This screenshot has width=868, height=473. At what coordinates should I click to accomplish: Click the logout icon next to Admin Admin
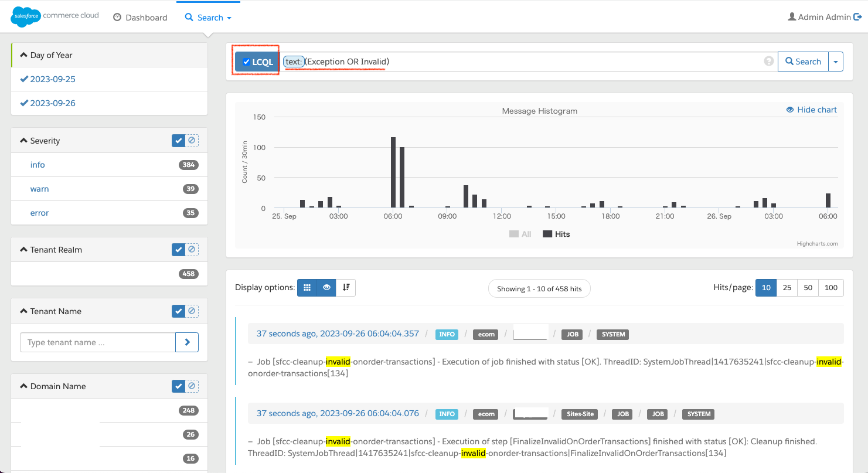tap(857, 17)
